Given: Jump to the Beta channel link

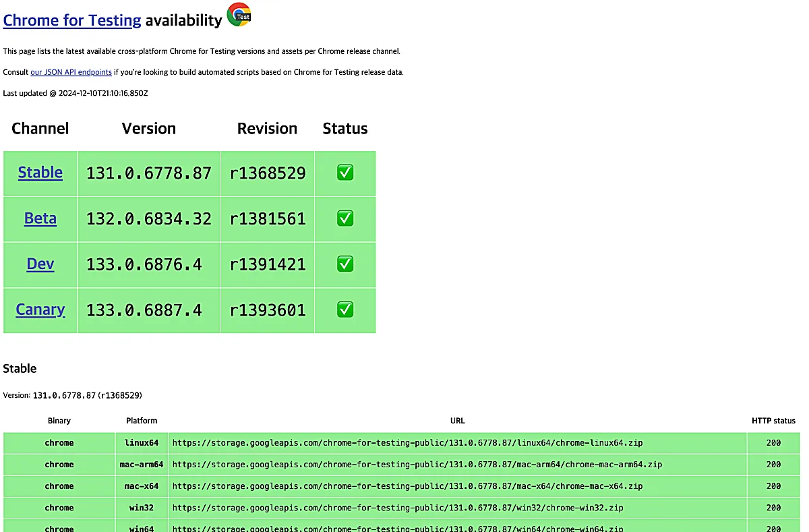Looking at the screenshot, I should point(40,218).
